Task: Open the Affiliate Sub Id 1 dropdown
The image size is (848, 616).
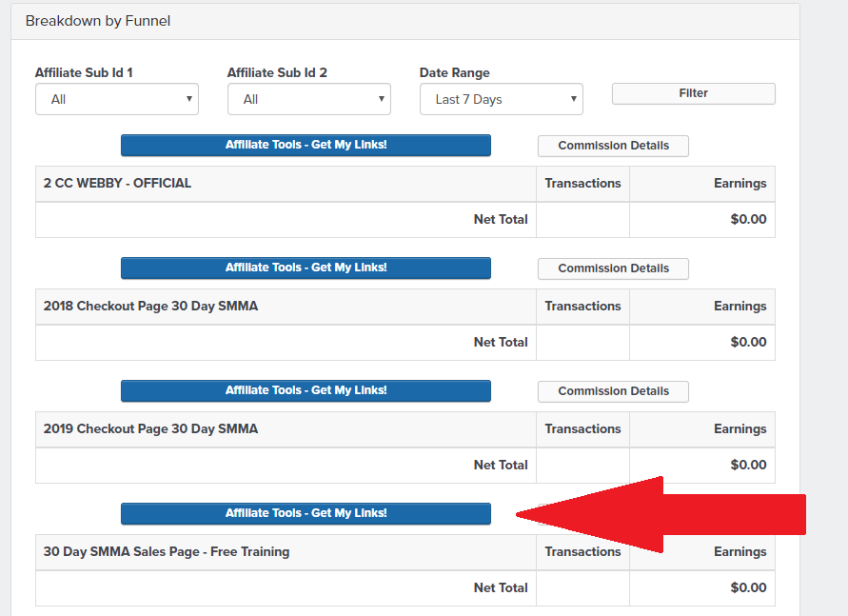Action: pyautogui.click(x=117, y=99)
